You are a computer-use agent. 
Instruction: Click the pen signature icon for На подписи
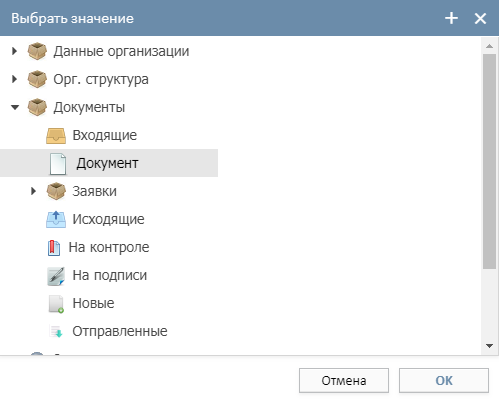click(56, 276)
